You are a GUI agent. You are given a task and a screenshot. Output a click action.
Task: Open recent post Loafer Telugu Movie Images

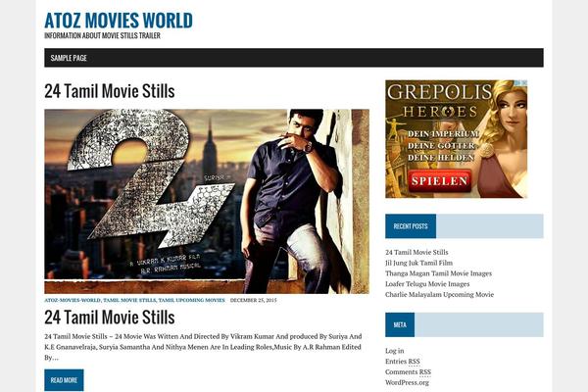tap(427, 284)
